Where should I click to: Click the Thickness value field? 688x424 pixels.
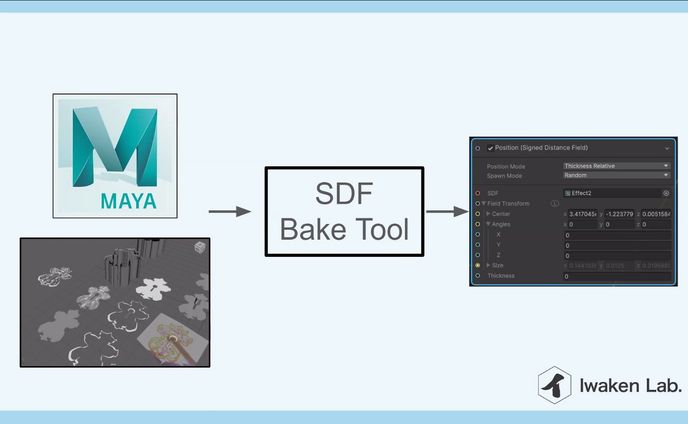(x=617, y=276)
